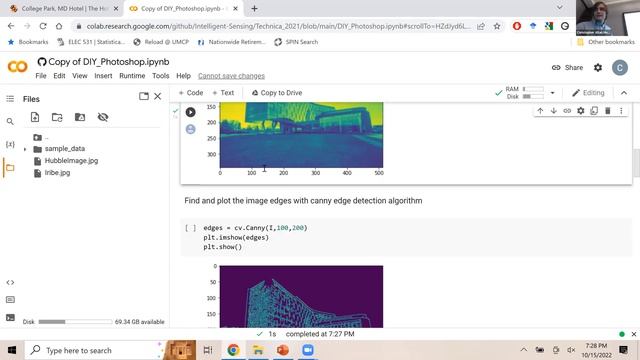The image size is (640, 360).
Task: Collapse the header chevron
Action: point(624,93)
